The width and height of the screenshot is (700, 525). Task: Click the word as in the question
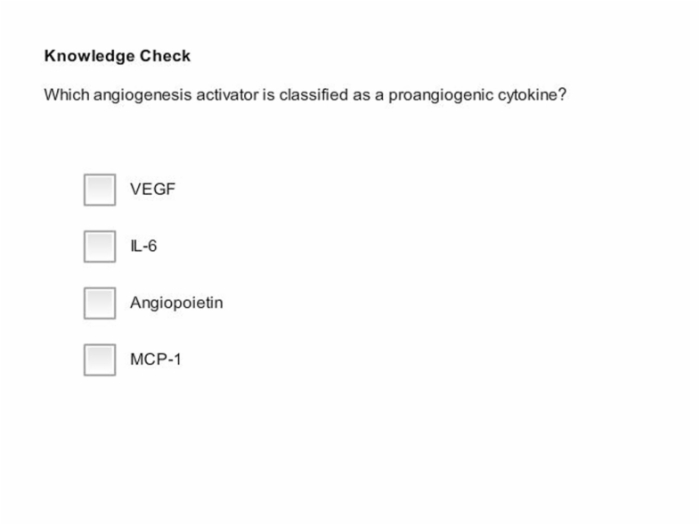click(x=361, y=96)
